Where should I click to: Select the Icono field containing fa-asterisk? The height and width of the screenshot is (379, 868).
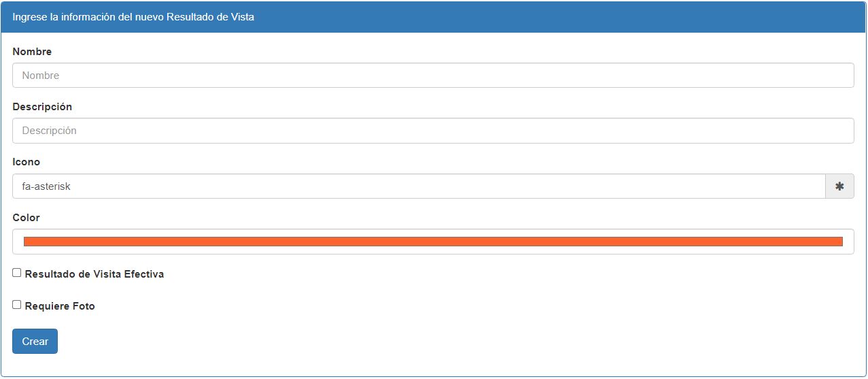click(x=419, y=186)
